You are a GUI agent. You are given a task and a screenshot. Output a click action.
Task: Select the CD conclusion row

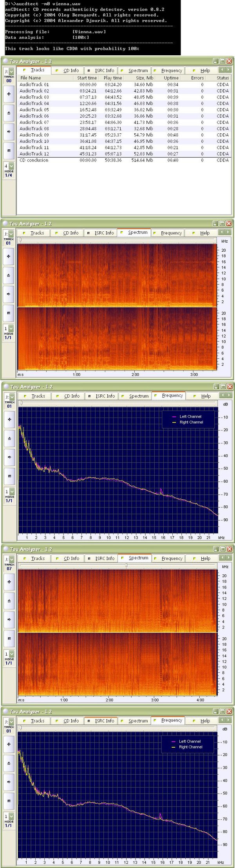pyautogui.click(x=124, y=160)
